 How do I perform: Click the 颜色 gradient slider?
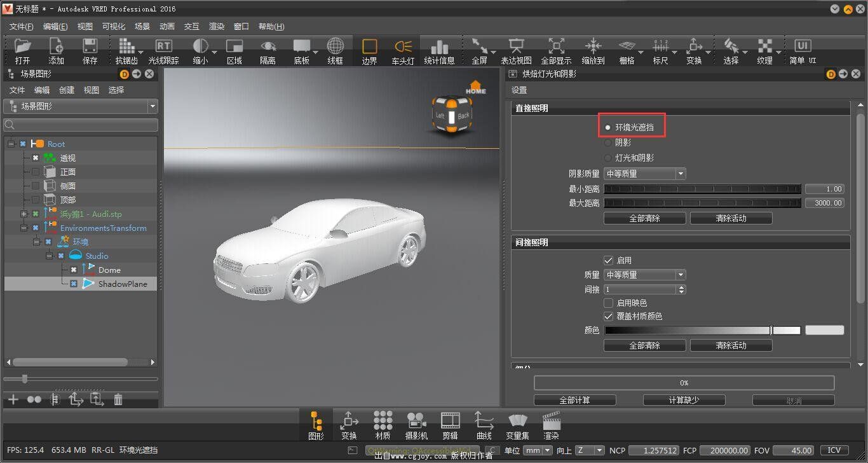[x=702, y=330]
